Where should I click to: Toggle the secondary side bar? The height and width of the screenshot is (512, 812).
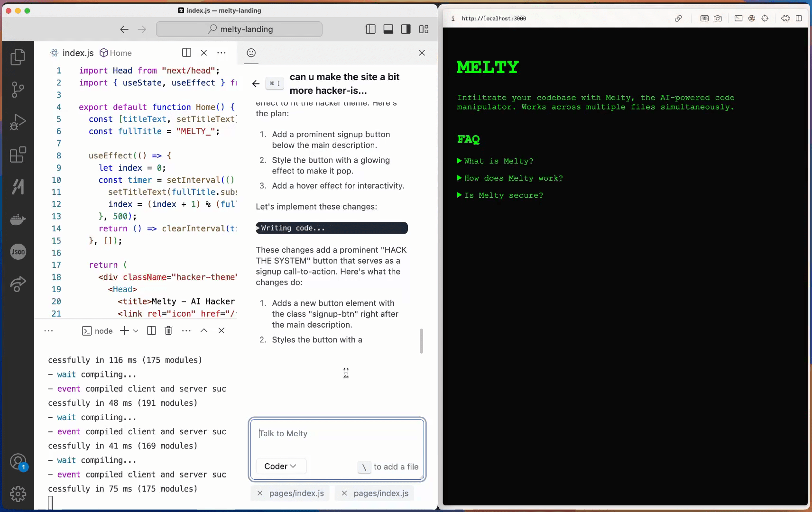(x=406, y=29)
